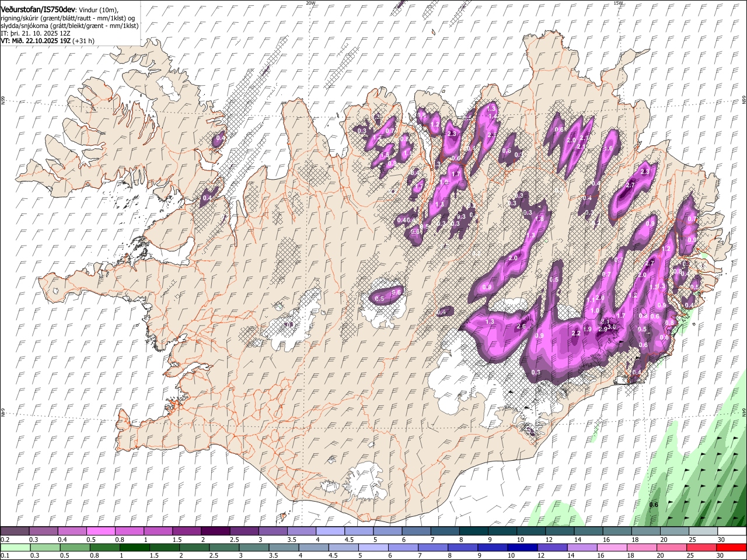Click the bright pink 0.5 snow legend swatch

pyautogui.click(x=101, y=531)
